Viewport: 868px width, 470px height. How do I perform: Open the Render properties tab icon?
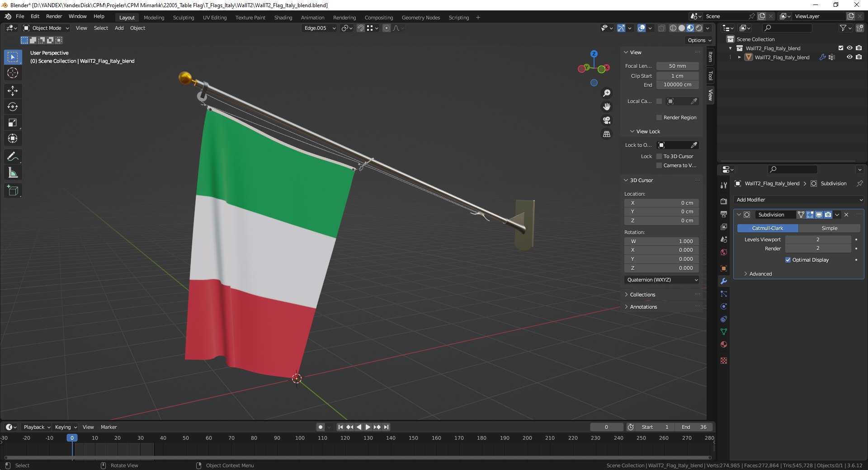pos(724,202)
